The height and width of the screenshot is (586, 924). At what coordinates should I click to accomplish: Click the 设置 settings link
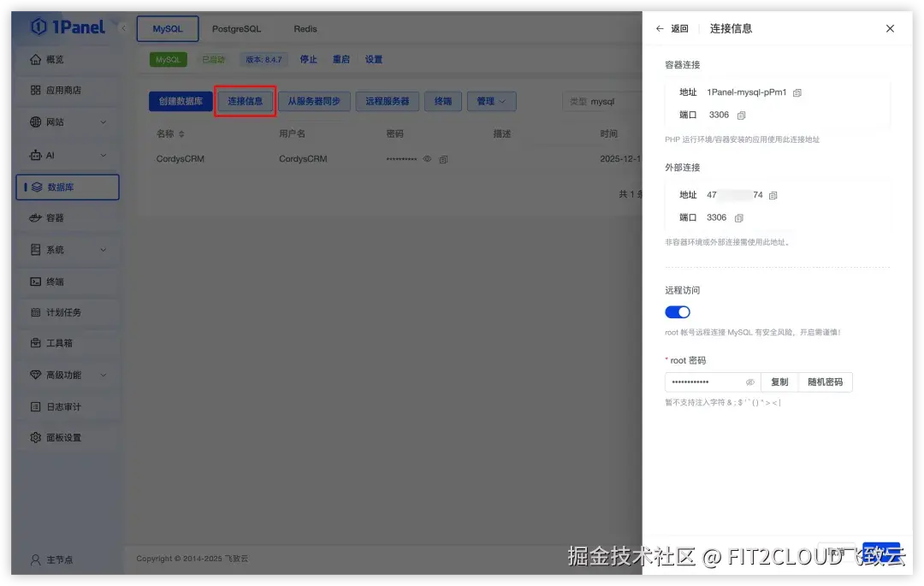374,60
